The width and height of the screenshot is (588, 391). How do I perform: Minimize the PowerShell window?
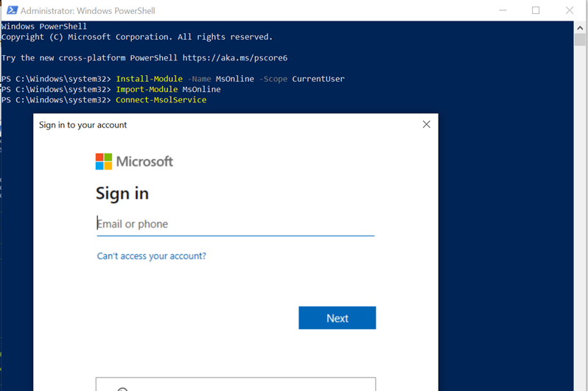(x=503, y=10)
